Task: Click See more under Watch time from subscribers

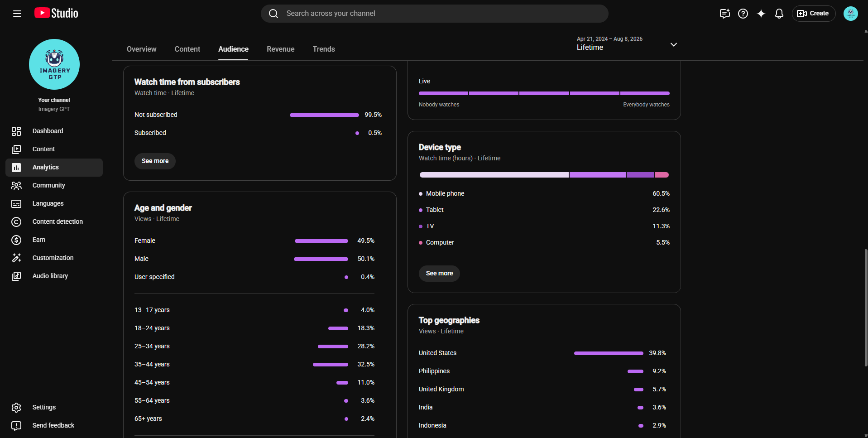Action: pos(155,161)
